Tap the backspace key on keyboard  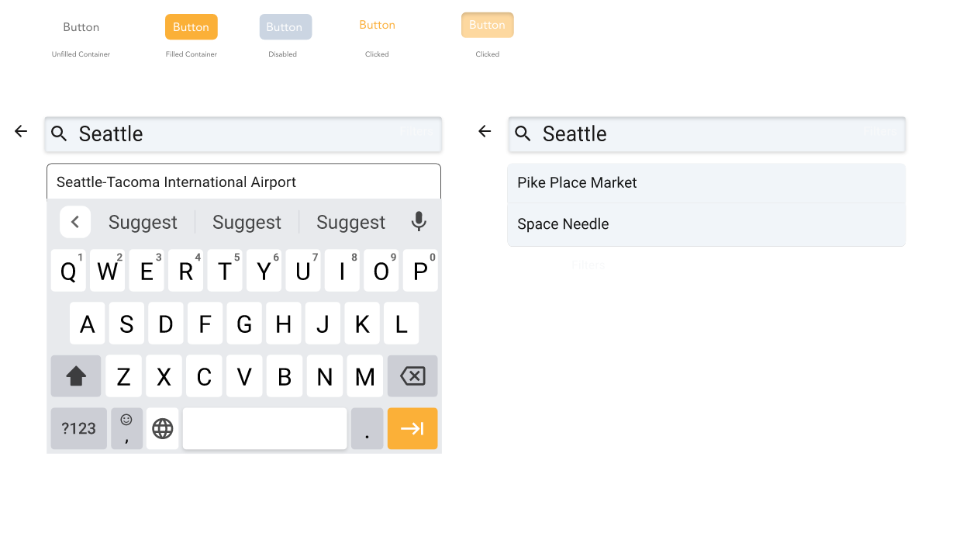click(x=412, y=376)
